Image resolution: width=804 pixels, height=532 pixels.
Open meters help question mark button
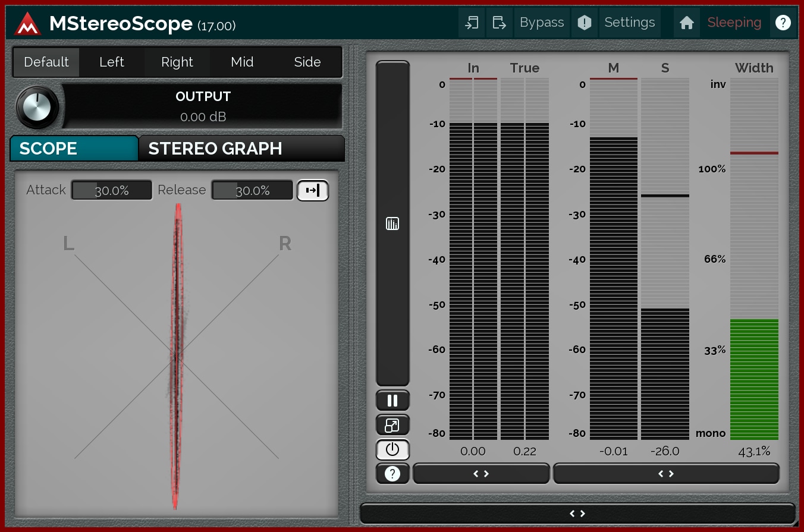392,474
